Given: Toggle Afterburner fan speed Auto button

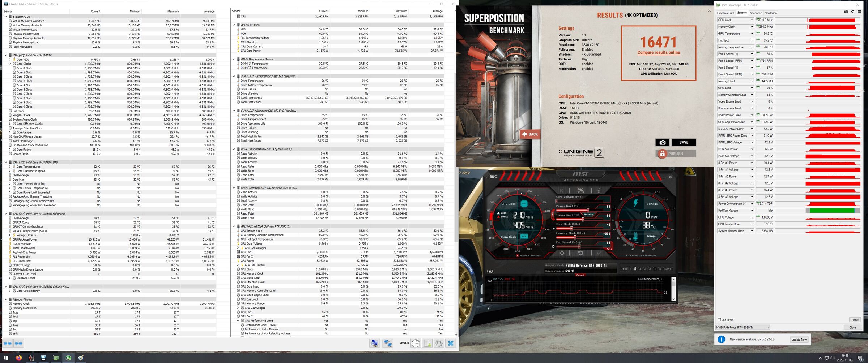Looking at the screenshot, I should (609, 249).
